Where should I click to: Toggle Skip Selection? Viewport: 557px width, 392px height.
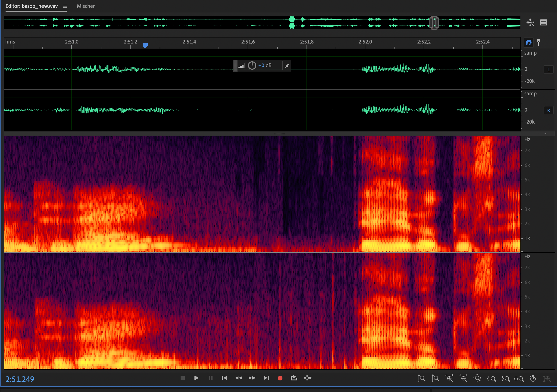pyautogui.click(x=308, y=378)
